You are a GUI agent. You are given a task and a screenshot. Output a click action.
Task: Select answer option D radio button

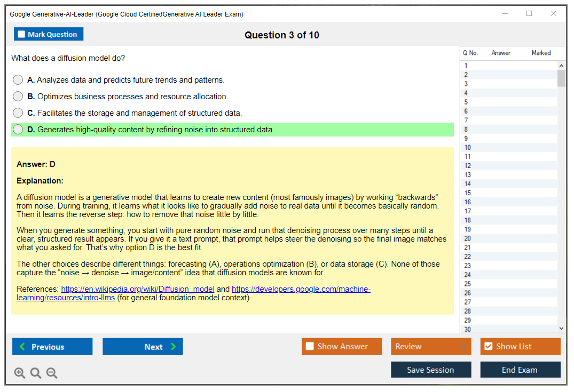[18, 129]
